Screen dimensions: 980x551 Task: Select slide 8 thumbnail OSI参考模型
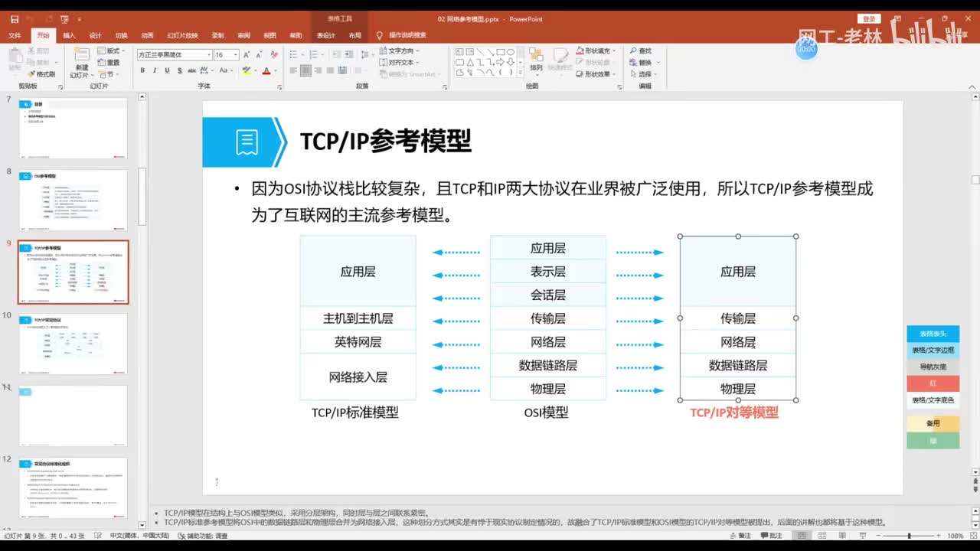click(x=73, y=200)
